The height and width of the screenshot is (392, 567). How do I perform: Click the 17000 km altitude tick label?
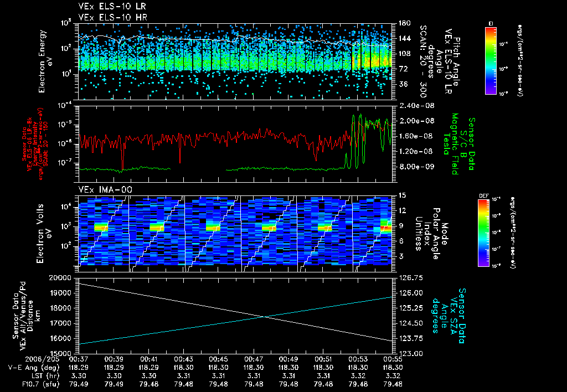click(x=60, y=323)
